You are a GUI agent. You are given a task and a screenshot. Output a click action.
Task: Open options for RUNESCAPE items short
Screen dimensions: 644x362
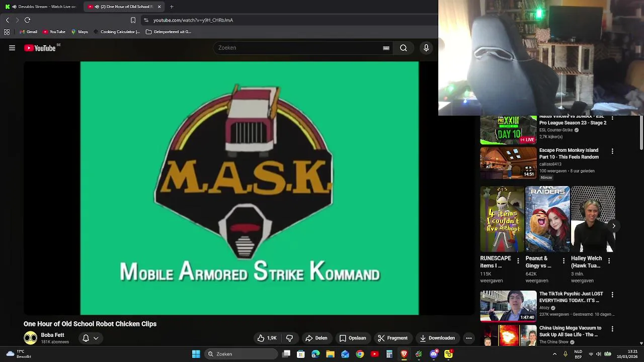[x=518, y=261]
